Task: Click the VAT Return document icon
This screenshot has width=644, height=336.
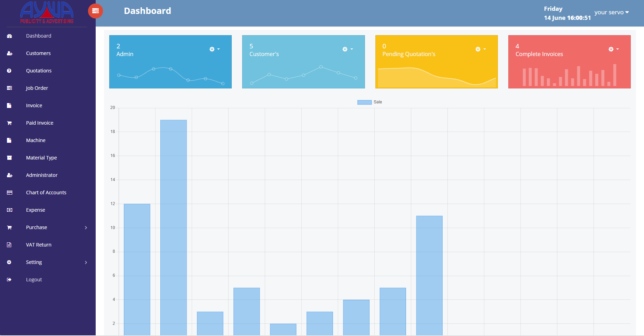Action: 9,245
